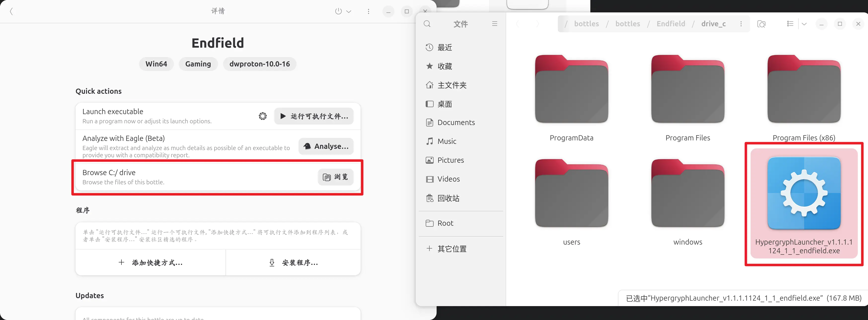Screen dimensions: 868x320
Task: Go back using the header arrow
Action: 11,11
